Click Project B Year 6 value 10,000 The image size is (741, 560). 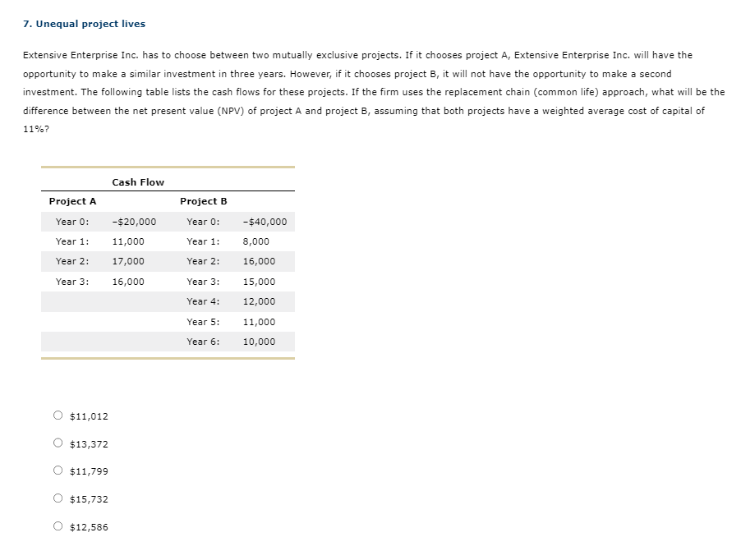259,342
